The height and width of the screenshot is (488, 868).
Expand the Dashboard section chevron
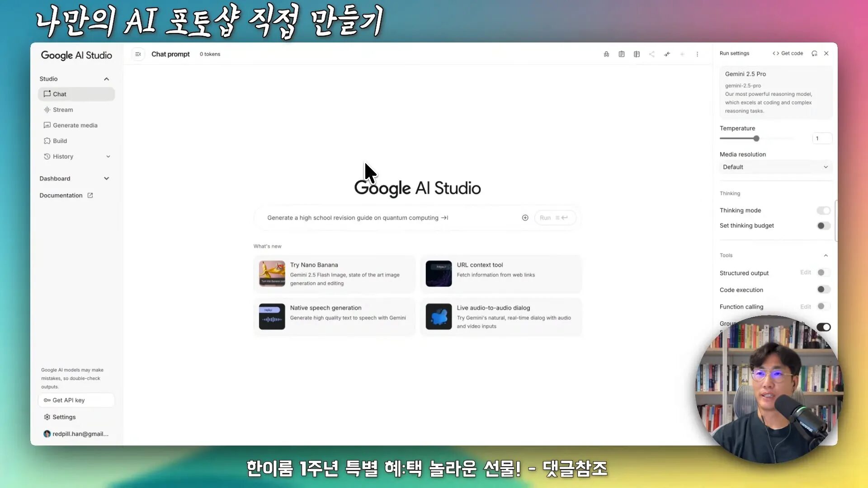click(107, 178)
